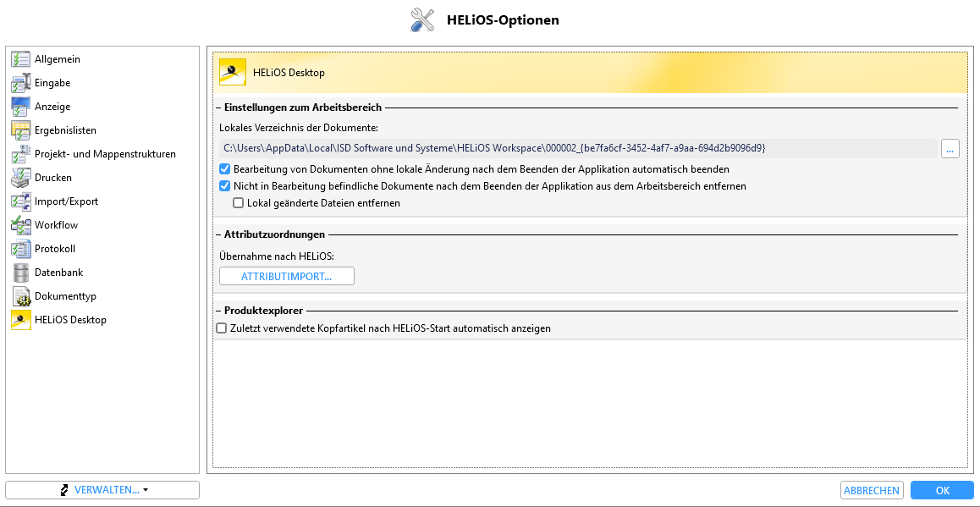The image size is (980, 507).
Task: Open Ergebnislisten options
Action: [x=66, y=130]
